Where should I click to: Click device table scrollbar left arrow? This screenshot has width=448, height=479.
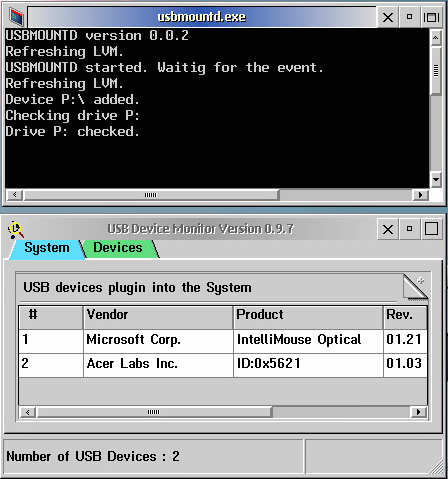[x=28, y=412]
